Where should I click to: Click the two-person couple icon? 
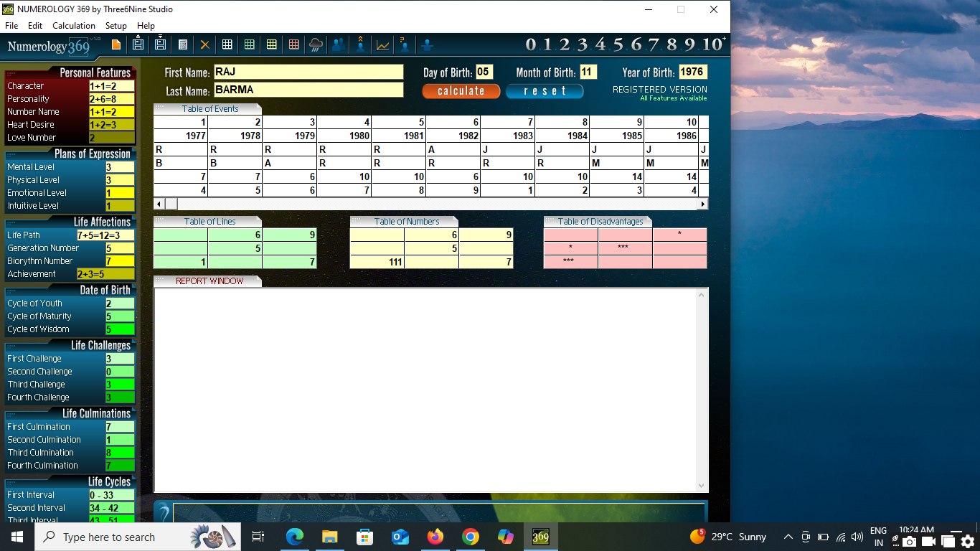pos(338,44)
